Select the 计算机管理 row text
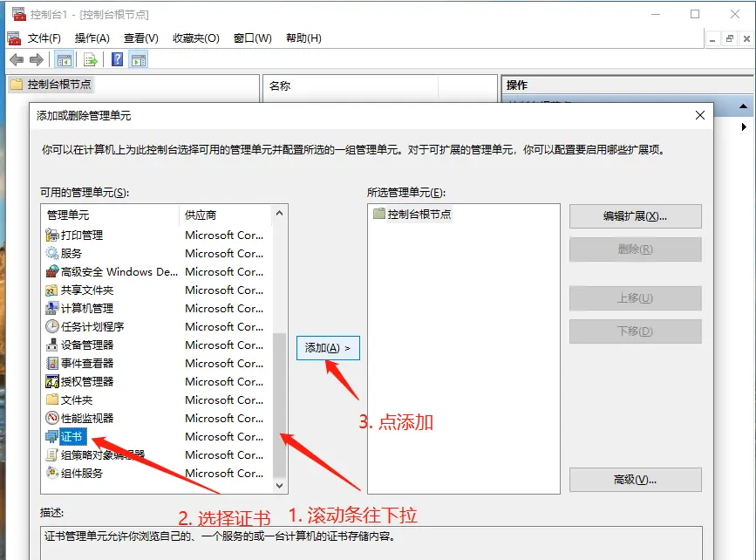This screenshot has height=560, width=756. (87, 308)
